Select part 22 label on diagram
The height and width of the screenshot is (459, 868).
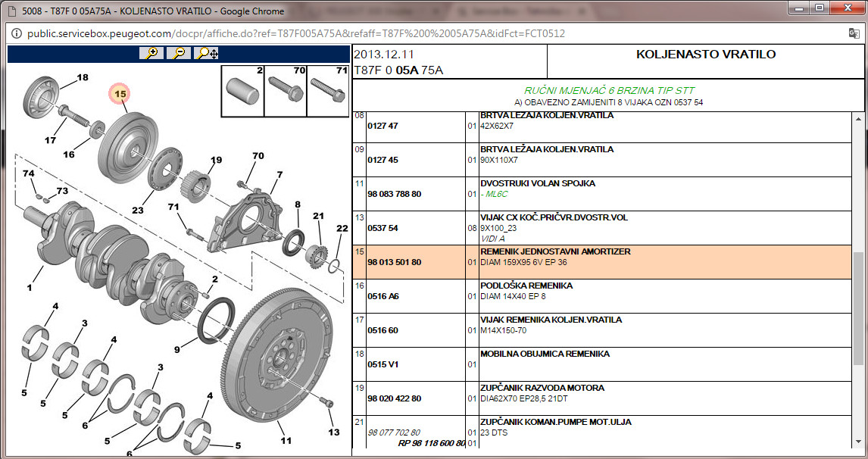[x=342, y=228]
